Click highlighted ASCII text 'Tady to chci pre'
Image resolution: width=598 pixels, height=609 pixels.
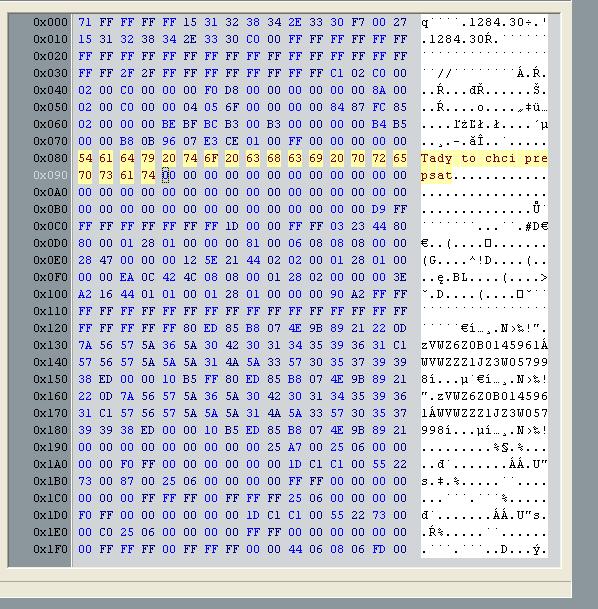point(484,158)
